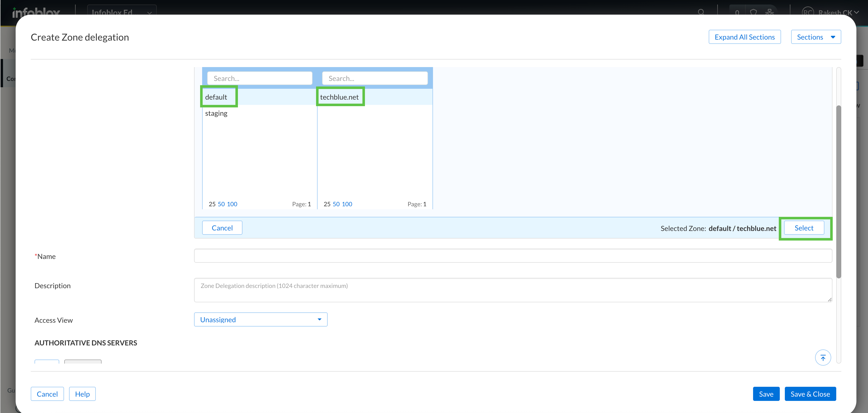The height and width of the screenshot is (413, 868).
Task: Open the Access View Unassigned dropdown
Action: click(x=260, y=320)
